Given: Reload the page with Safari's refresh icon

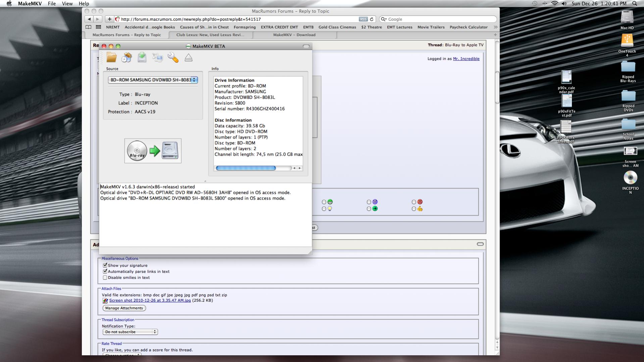Looking at the screenshot, I should tap(371, 19).
